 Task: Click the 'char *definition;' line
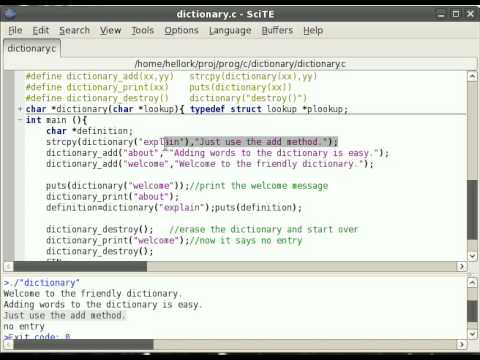pos(89,131)
